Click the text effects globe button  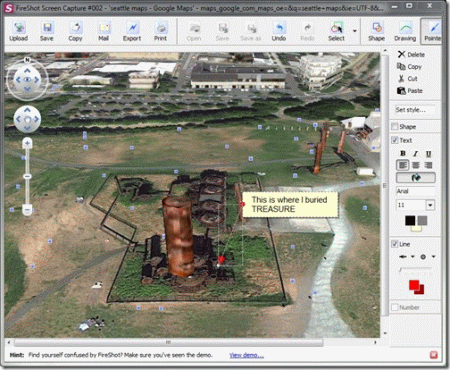[416, 177]
